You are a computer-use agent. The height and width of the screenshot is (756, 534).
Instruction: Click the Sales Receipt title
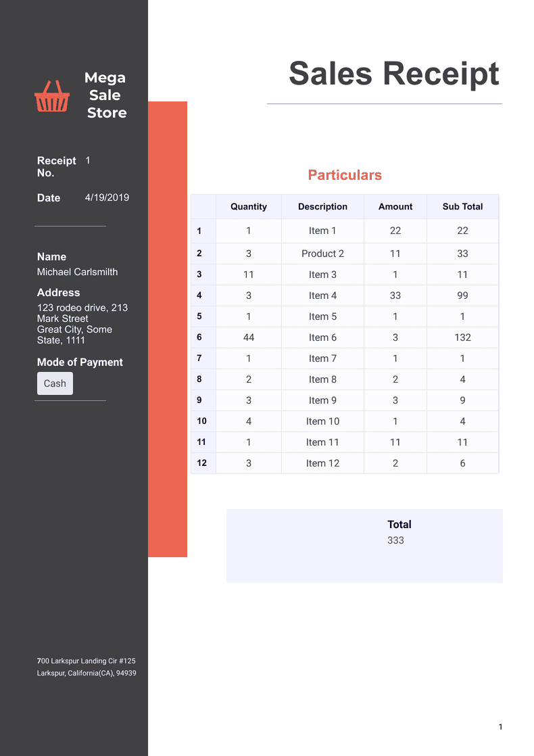click(x=393, y=73)
